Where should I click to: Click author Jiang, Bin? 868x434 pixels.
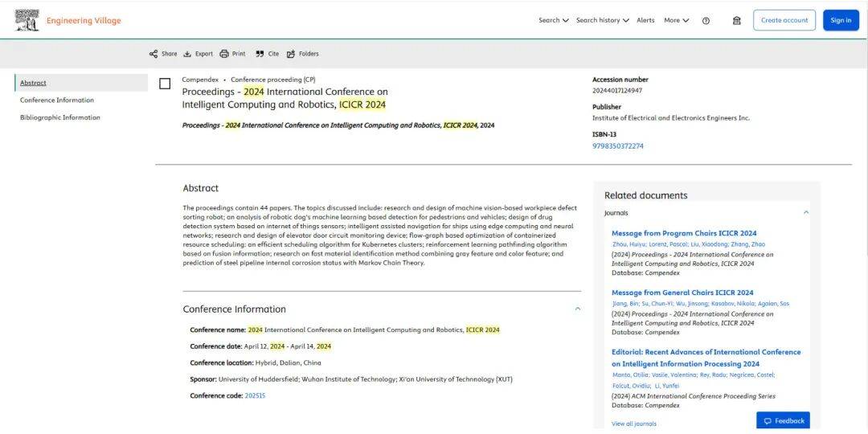(x=625, y=303)
